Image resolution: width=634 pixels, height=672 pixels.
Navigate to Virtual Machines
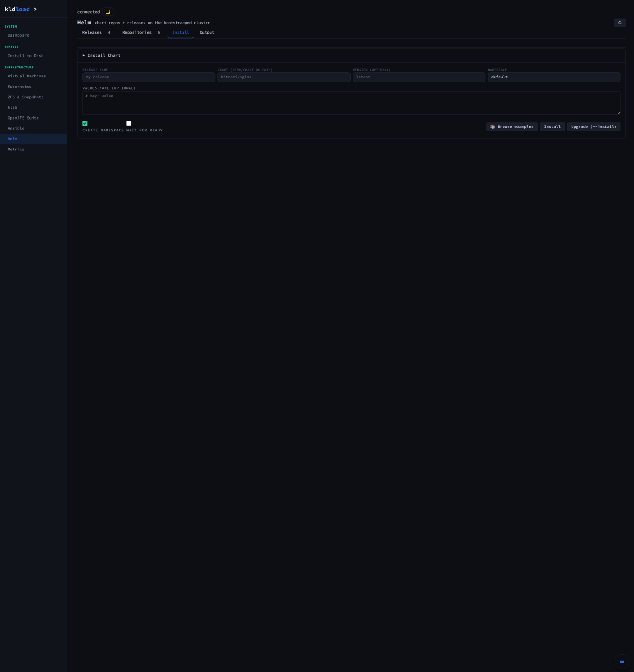(x=34, y=76)
